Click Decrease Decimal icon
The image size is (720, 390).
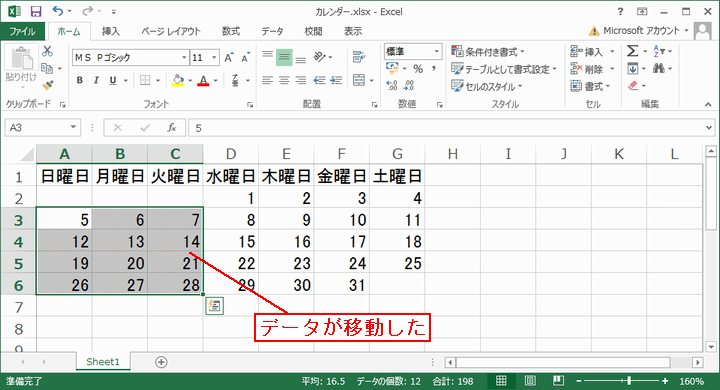click(409, 85)
